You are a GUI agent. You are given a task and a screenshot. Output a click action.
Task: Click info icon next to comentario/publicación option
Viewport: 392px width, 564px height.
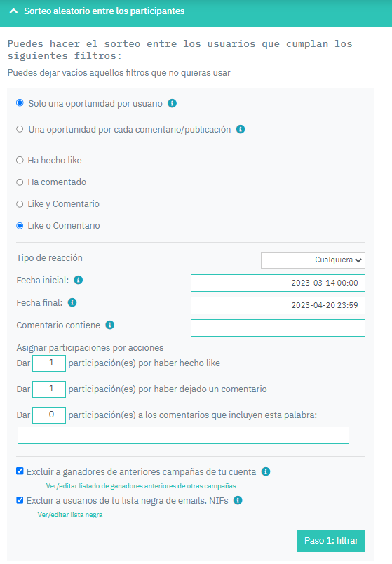point(241,130)
